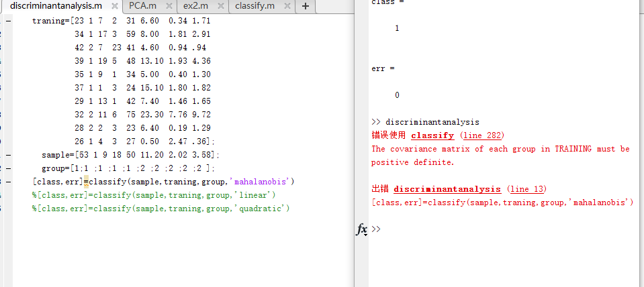Click the matrix row starting with 42 2 7
The width and height of the screenshot is (644, 287).
[140, 48]
